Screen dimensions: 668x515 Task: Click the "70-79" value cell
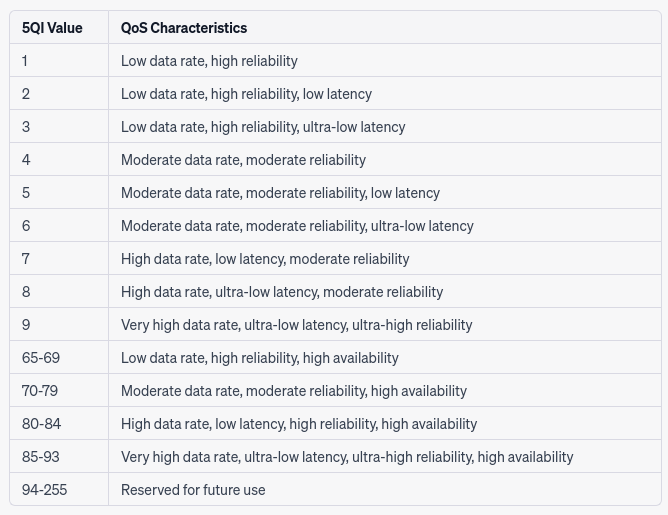[40, 391]
